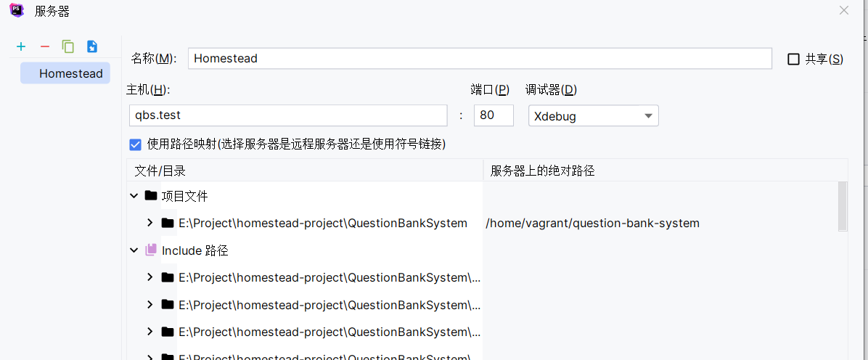
Task: Click the QuestionBankSystem project folder icon
Action: coord(167,224)
